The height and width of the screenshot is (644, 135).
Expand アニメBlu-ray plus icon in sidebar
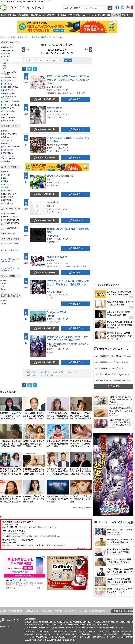2,153
